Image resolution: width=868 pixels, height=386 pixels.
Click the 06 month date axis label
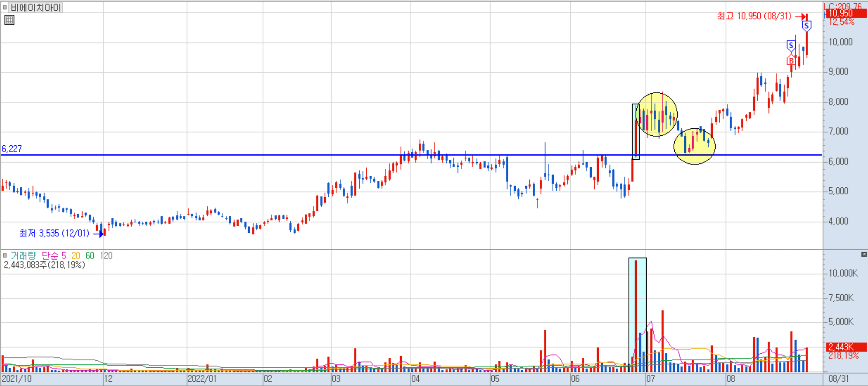click(575, 379)
